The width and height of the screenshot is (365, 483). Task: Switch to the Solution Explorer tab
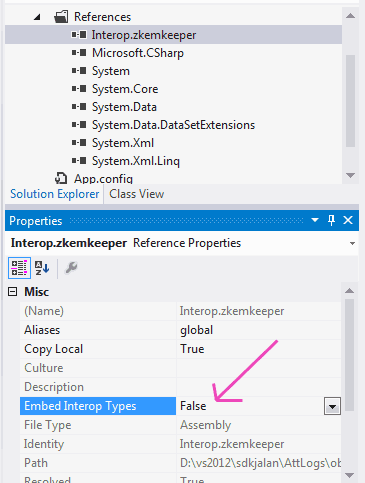[x=55, y=194]
